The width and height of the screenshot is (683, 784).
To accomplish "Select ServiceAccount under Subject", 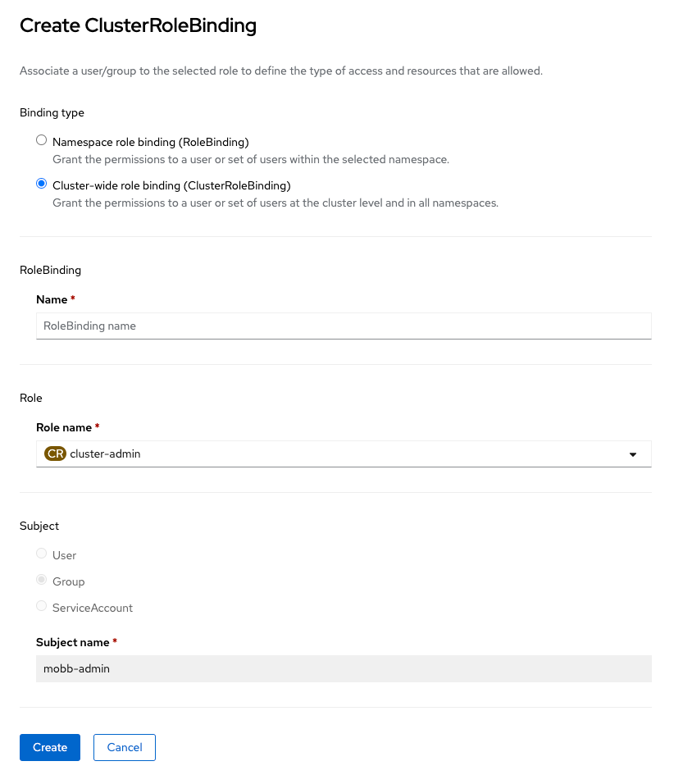I will (x=41, y=605).
